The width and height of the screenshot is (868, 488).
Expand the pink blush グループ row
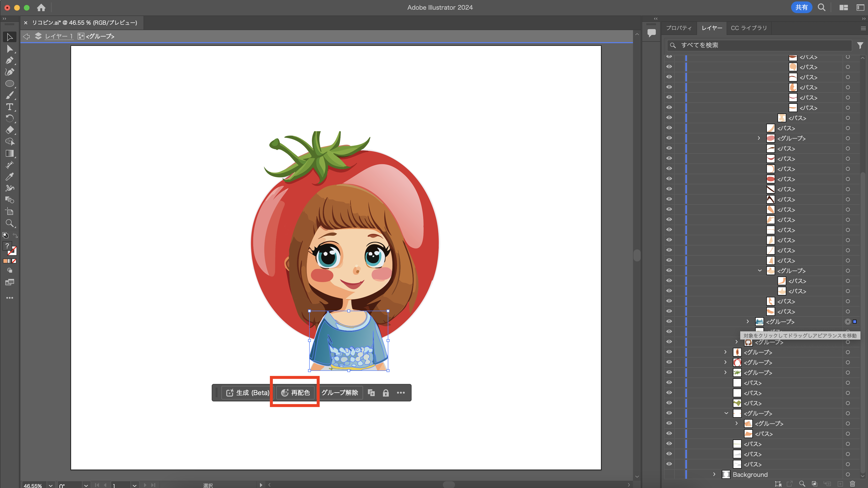(x=759, y=138)
